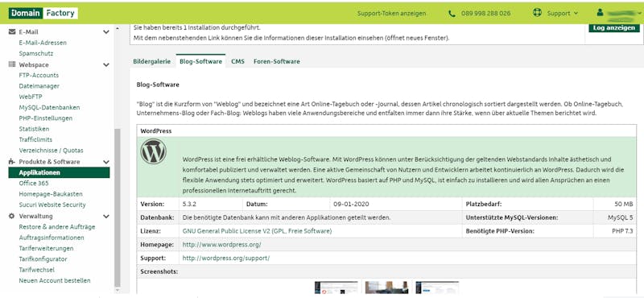Select the highlighted Applikationen sidebar item
The height and width of the screenshot is (298, 644).
[59, 172]
